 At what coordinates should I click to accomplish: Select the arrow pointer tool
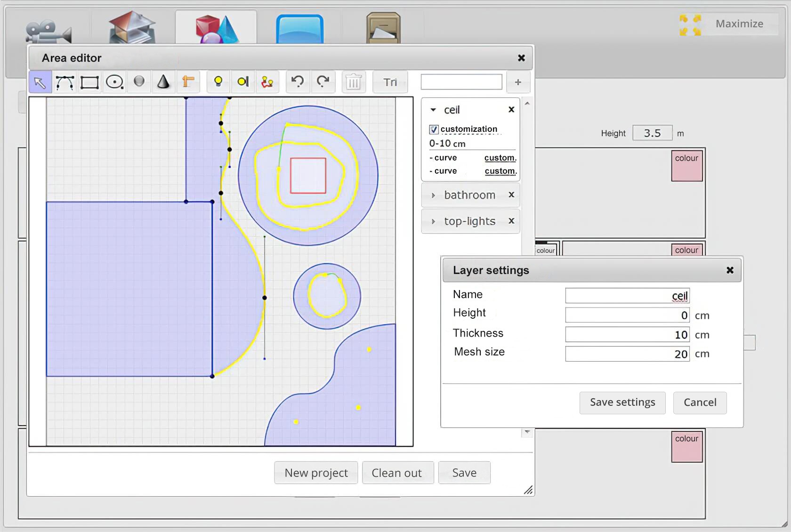[x=40, y=82]
